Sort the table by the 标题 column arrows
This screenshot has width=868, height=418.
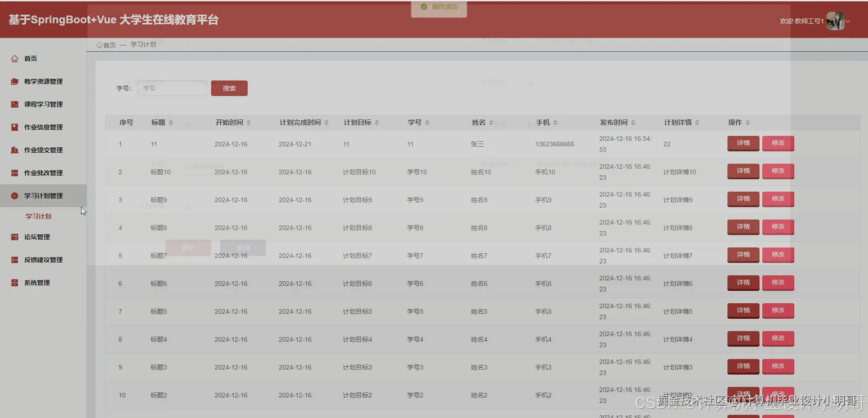click(x=171, y=123)
